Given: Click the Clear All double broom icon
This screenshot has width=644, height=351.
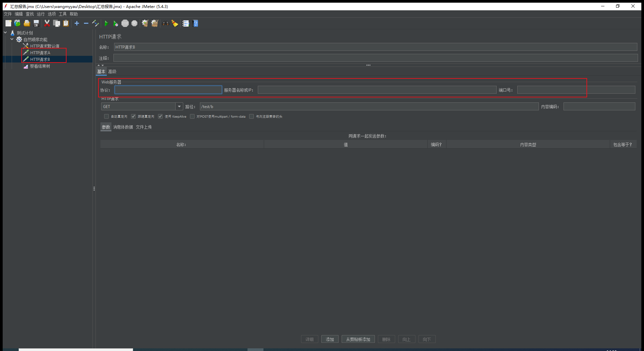Looking at the screenshot, I should (155, 23).
